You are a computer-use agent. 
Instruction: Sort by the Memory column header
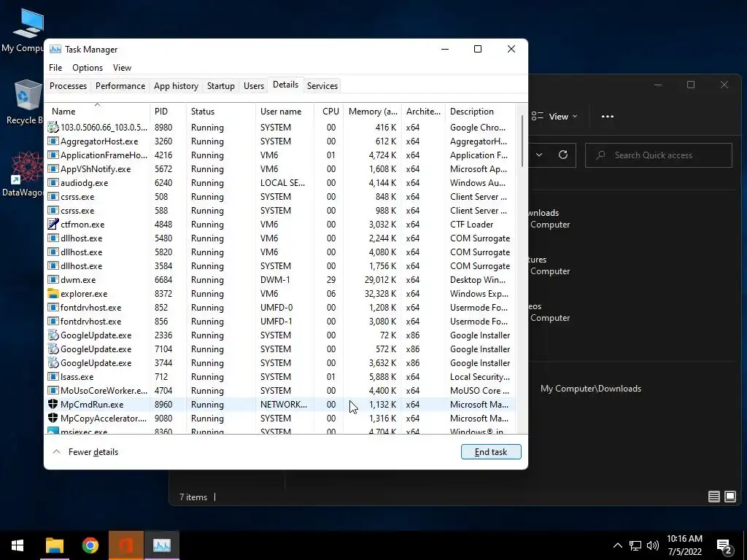tap(373, 112)
